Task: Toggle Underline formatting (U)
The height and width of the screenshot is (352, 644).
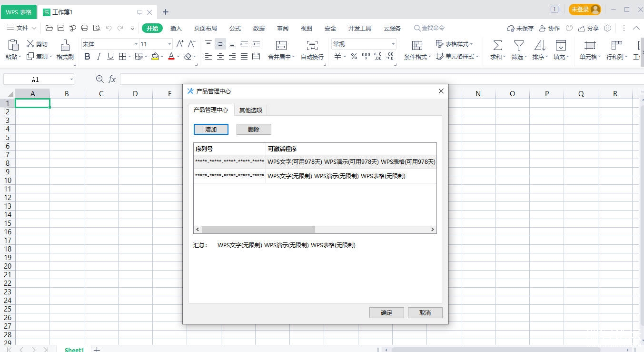Action: [110, 57]
